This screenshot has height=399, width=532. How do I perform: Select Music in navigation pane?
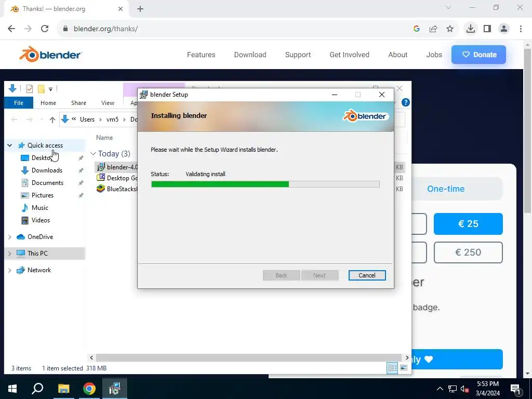coord(39,208)
